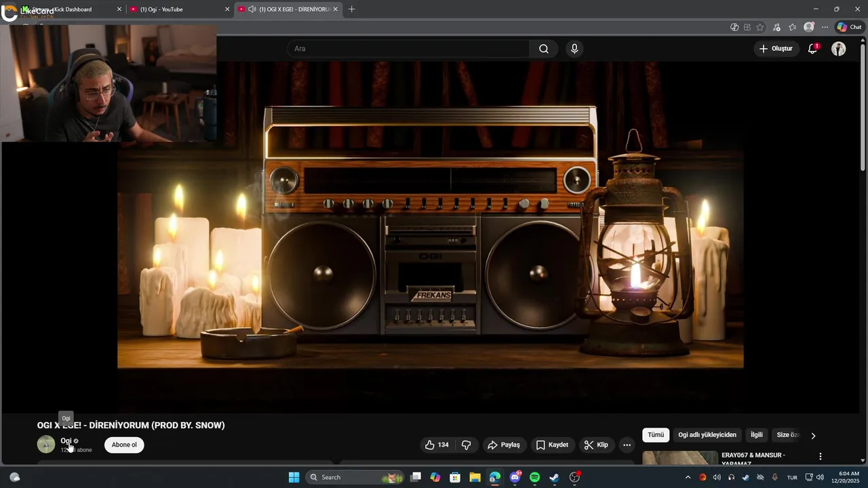Open browser split screen icon

(x=747, y=27)
